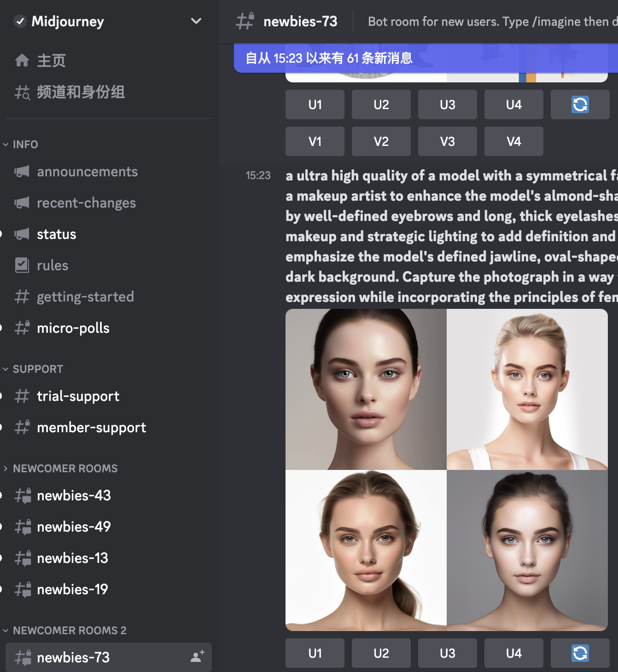Open the rules channel via its checklist icon
The image size is (618, 672).
(x=22, y=265)
